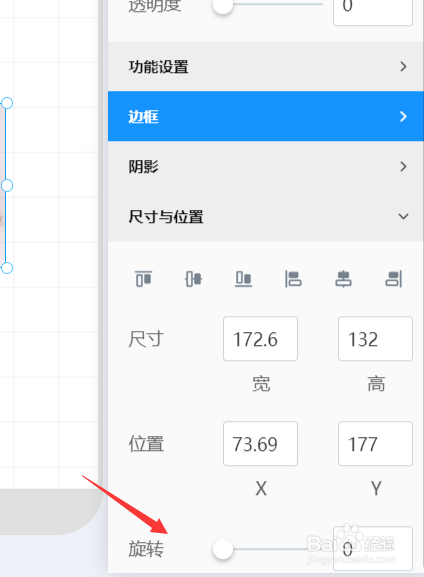Click the 位置 label text
Viewport: 424px width, 577px height.
146,443
